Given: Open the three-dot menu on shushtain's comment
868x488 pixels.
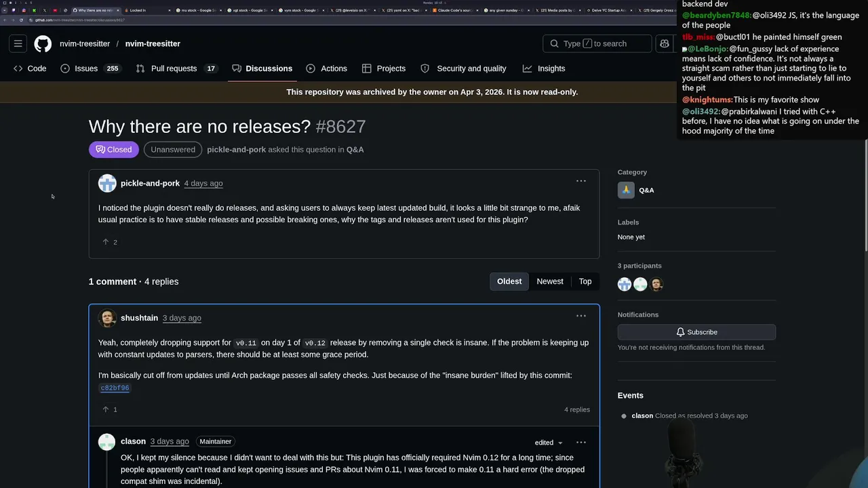Looking at the screenshot, I should [x=581, y=316].
